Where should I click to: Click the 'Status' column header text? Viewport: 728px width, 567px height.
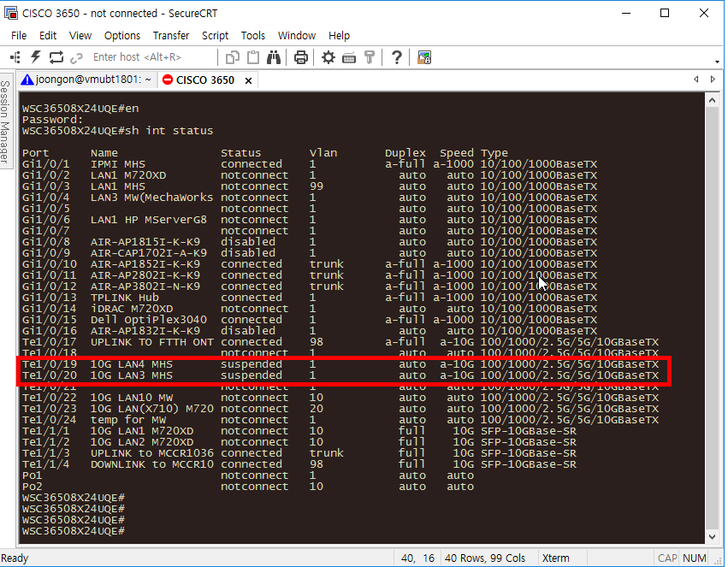coord(240,153)
